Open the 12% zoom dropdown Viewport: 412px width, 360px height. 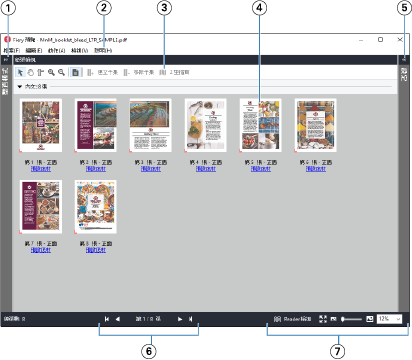point(389,319)
